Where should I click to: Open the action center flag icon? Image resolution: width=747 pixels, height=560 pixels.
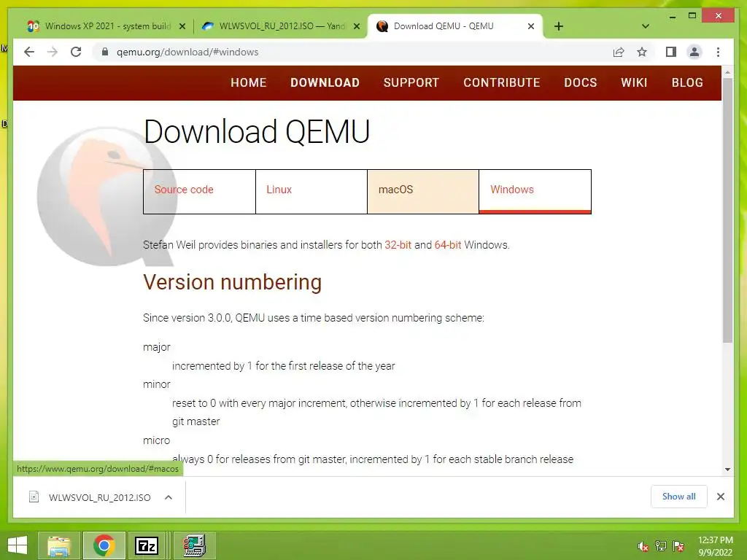[678, 546]
